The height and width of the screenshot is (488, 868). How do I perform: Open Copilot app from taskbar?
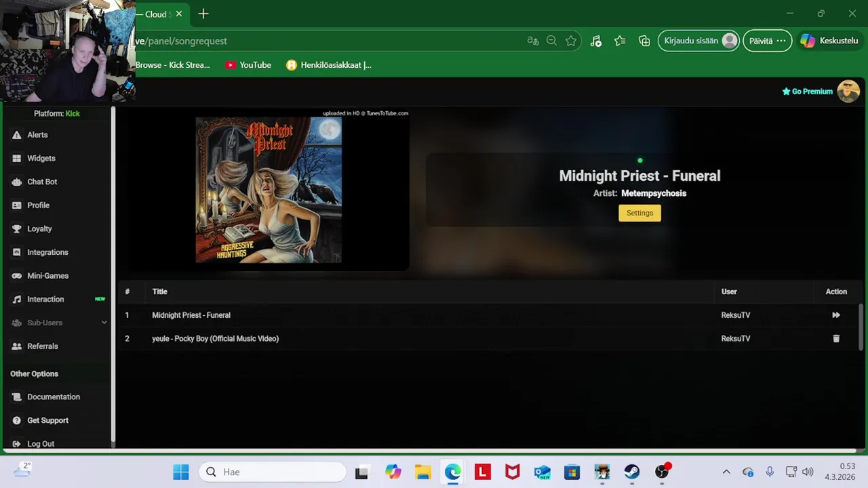pos(393,472)
